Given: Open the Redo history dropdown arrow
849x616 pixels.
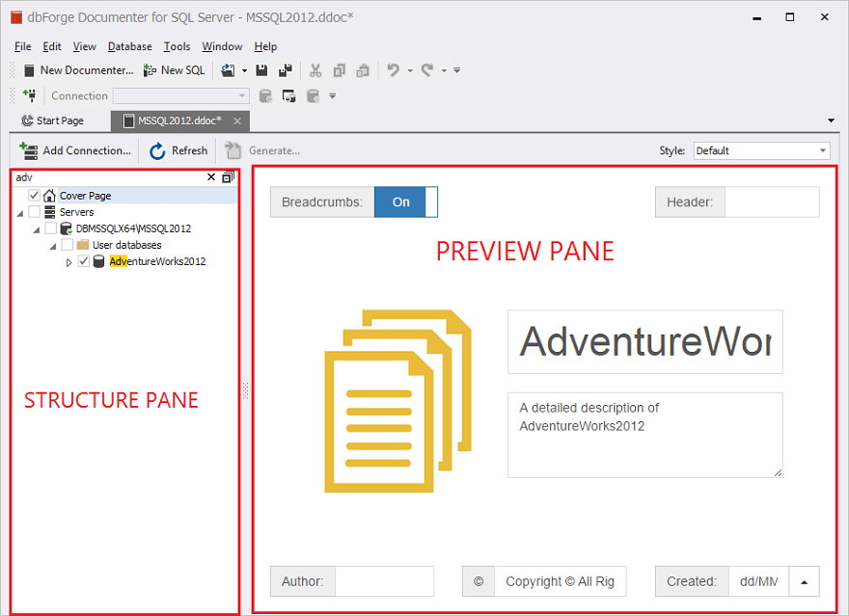Looking at the screenshot, I should click(444, 70).
